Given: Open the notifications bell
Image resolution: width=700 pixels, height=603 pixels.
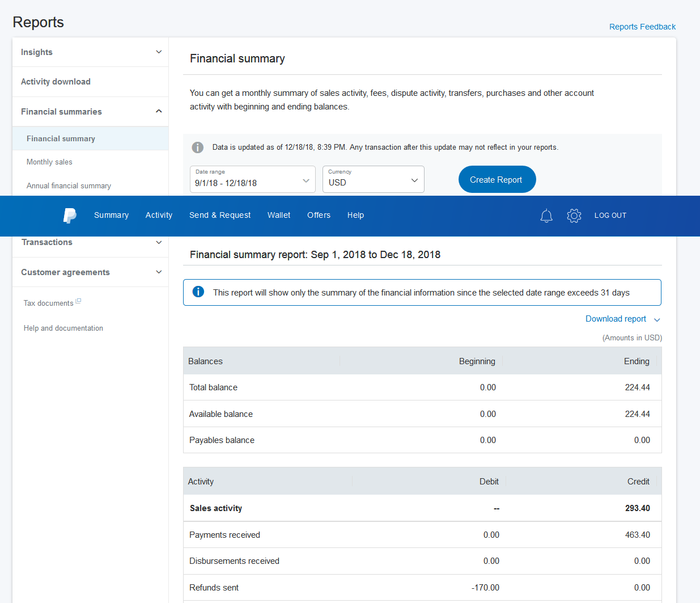Looking at the screenshot, I should pyautogui.click(x=546, y=216).
